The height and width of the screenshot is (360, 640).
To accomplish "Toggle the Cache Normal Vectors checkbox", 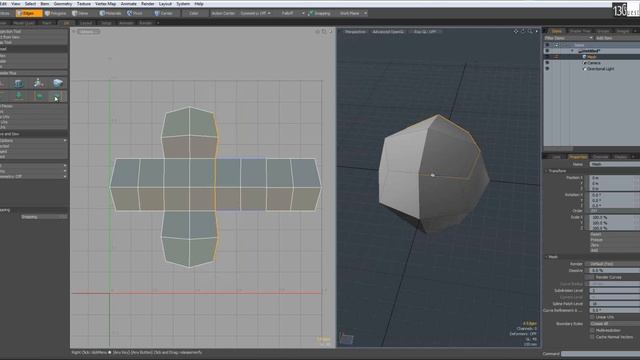I will (592, 337).
